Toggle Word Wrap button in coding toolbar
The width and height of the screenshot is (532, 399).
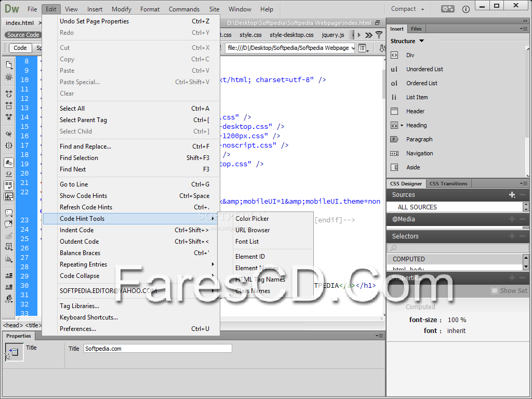pyautogui.click(x=9, y=185)
